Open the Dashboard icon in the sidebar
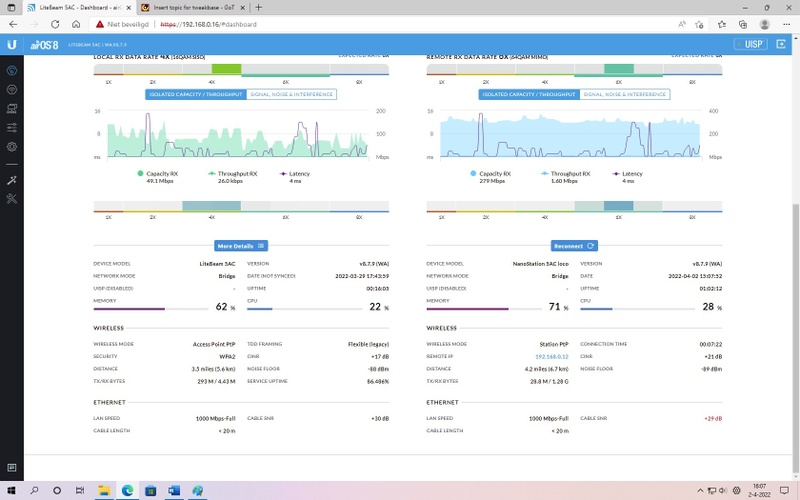800x500 pixels. coord(12,71)
